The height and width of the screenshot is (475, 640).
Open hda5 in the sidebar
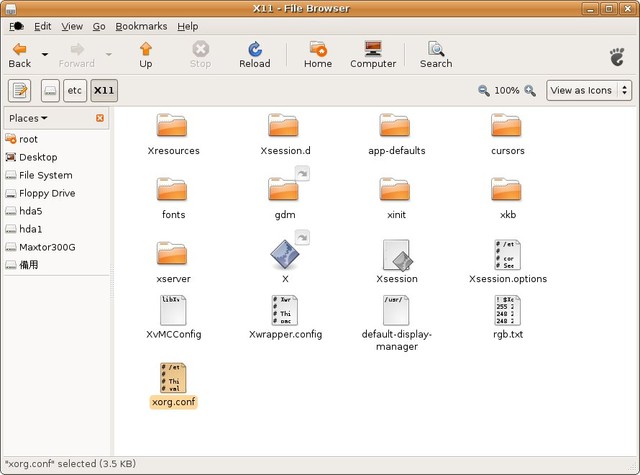(56, 211)
